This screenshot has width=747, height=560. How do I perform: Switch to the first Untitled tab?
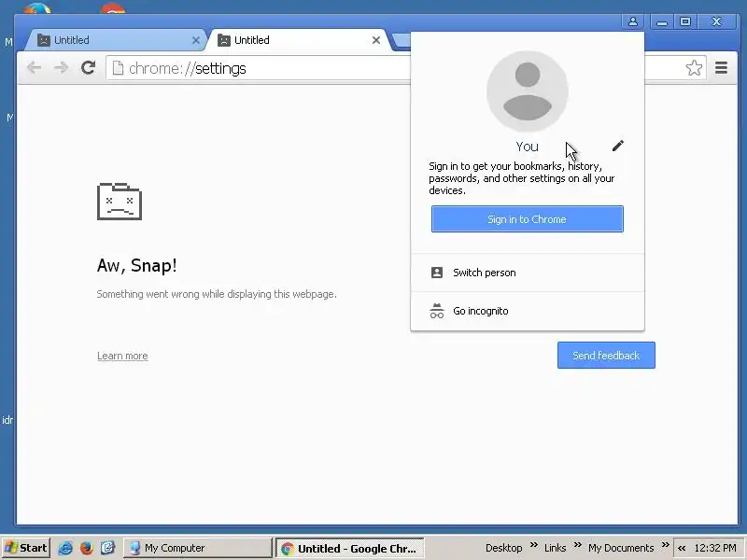click(x=114, y=40)
